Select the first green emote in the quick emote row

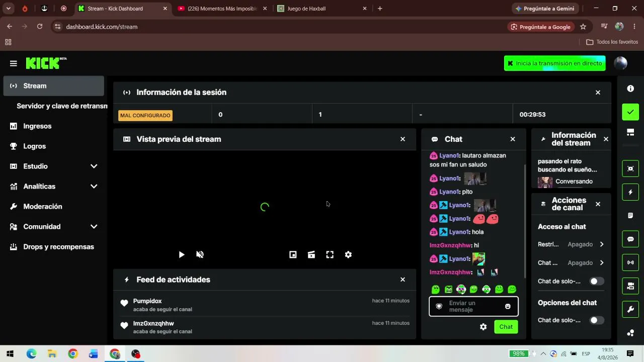[x=436, y=289]
